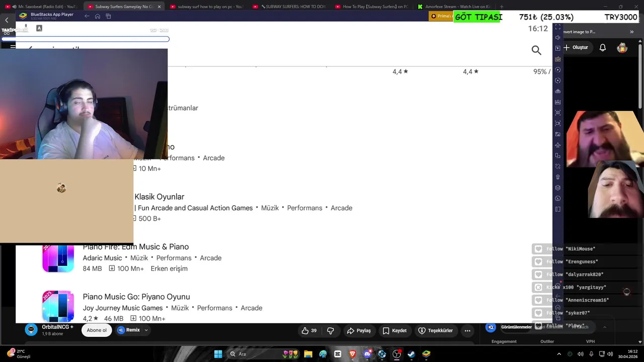This screenshot has height=362, width=644.
Task: Open Piano Fire: Edm Music & Piano listing
Action: coord(136,247)
